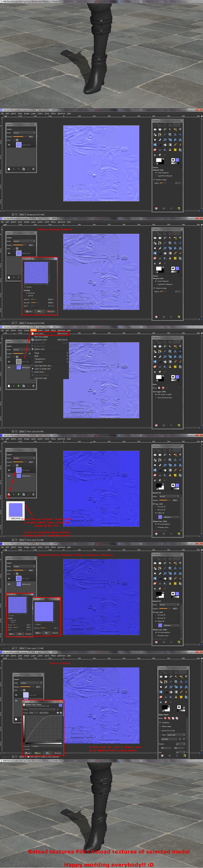Choose New Layer... in the open Layer menu
The width and height of the screenshot is (203, 868).
click(x=49, y=334)
